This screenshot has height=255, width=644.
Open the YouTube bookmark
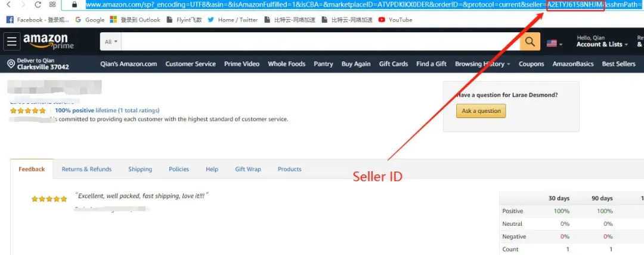coord(395,20)
